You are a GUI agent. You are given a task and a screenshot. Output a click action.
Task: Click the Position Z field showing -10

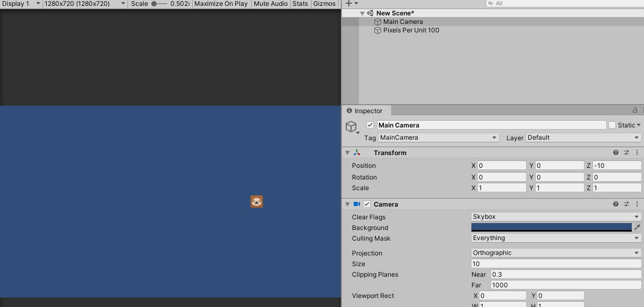617,166
